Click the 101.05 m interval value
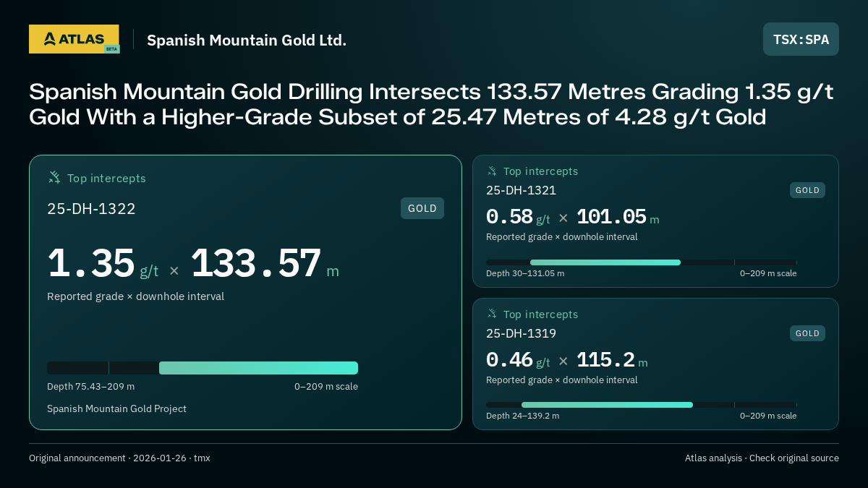Image resolution: width=868 pixels, height=488 pixels. (618, 217)
